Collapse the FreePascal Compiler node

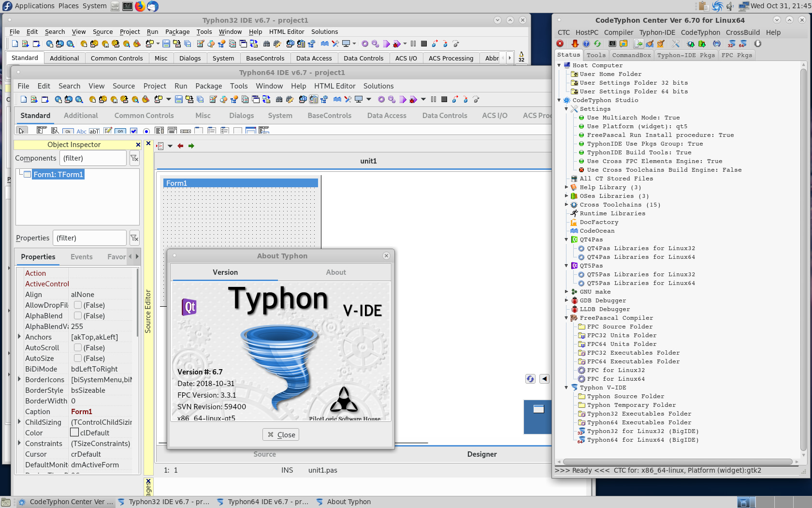pos(566,318)
